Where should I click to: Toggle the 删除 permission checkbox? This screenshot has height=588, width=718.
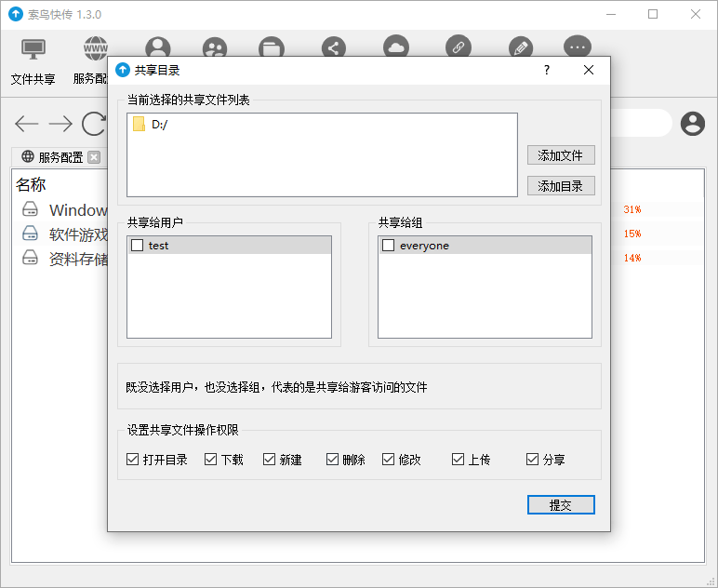click(333, 460)
